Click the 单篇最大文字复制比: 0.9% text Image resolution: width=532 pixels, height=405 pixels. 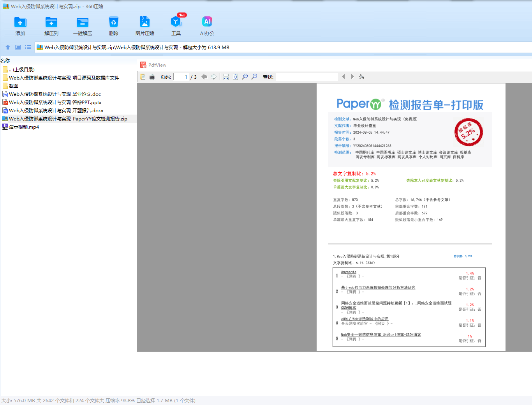coord(356,187)
